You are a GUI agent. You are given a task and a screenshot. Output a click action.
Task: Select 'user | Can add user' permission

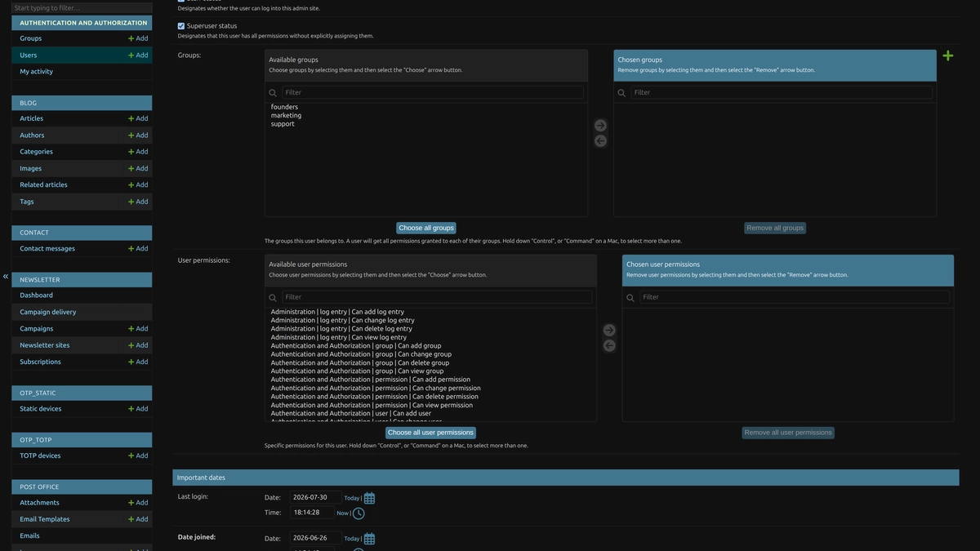point(350,414)
